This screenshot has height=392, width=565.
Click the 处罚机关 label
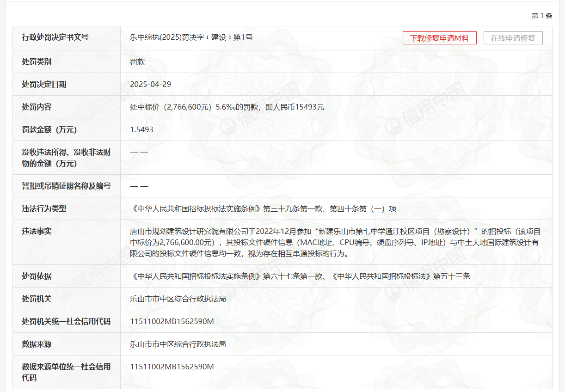click(x=37, y=299)
